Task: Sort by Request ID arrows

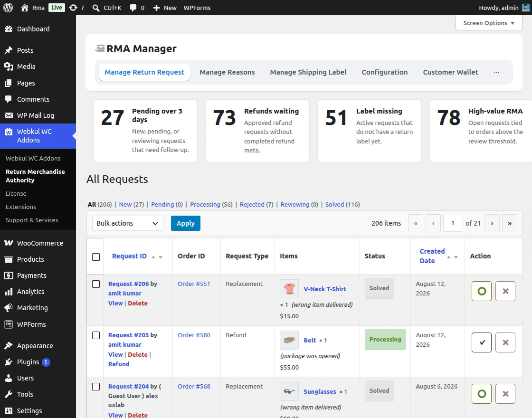Action: point(157,257)
